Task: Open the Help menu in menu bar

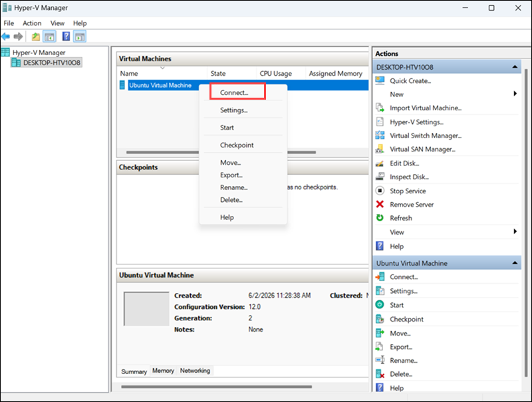Action: click(x=80, y=23)
